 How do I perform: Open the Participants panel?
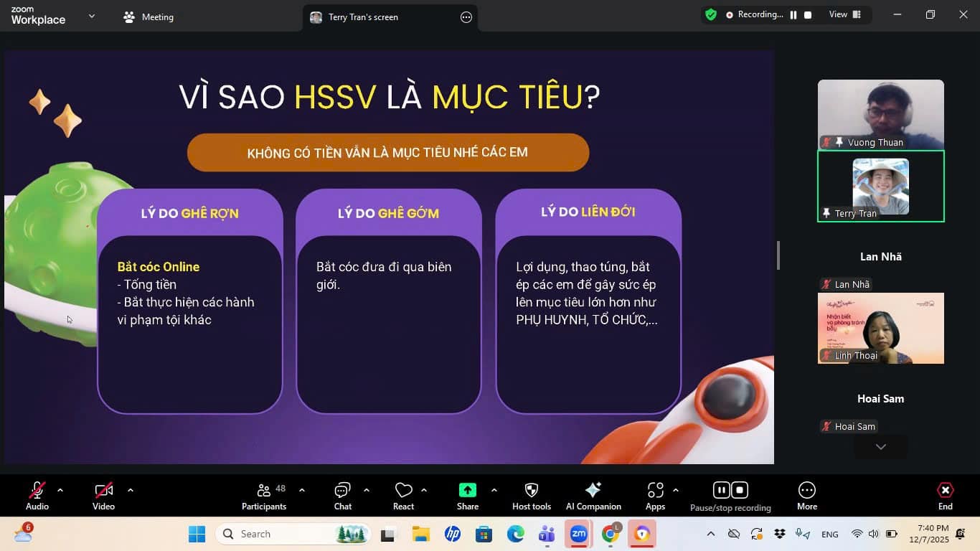pyautogui.click(x=263, y=495)
